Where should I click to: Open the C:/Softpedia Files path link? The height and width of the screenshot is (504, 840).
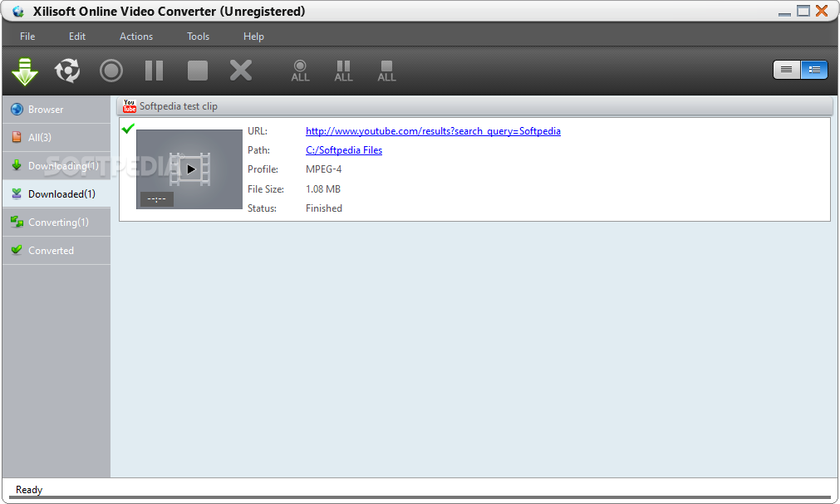point(344,150)
